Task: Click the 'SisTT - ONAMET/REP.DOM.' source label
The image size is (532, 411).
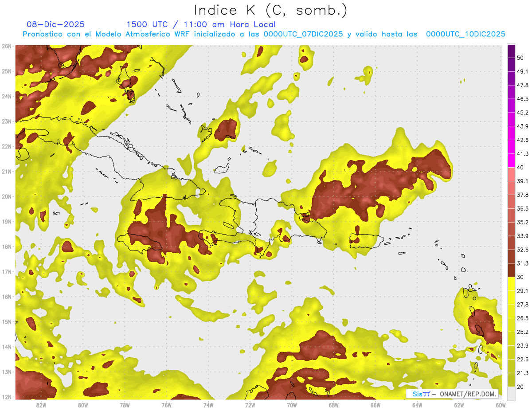Action: [452, 394]
